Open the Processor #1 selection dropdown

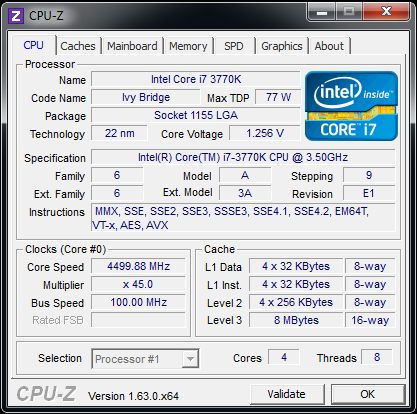pos(145,359)
